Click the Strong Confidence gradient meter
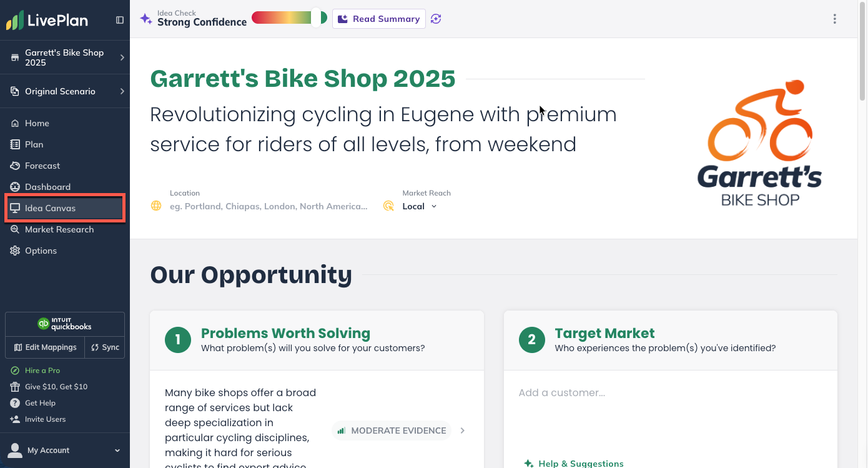The image size is (868, 468). [289, 17]
